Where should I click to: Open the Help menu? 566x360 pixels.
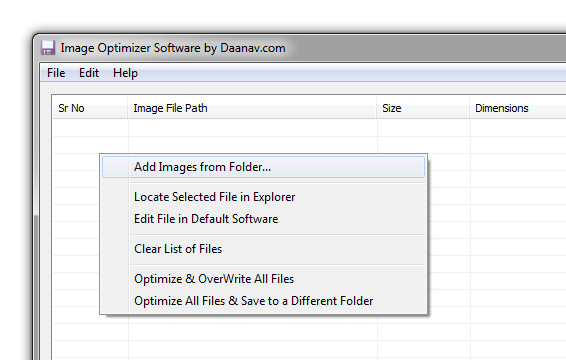click(125, 73)
